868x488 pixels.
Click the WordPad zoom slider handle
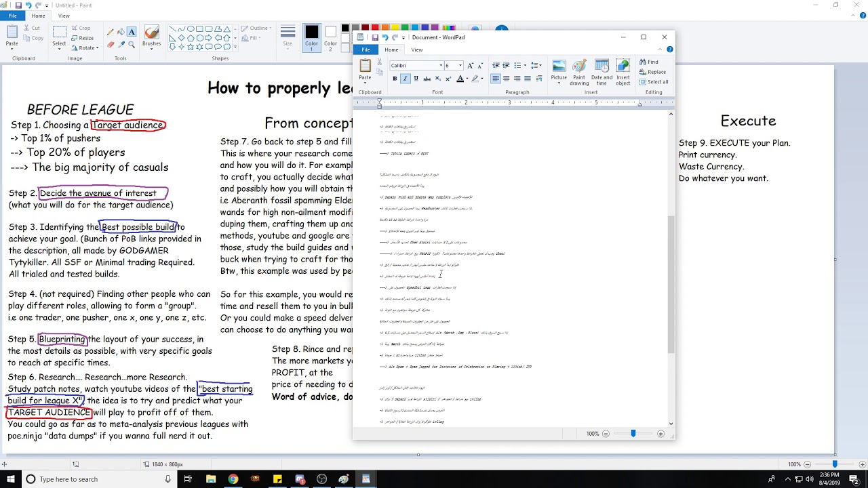633,434
